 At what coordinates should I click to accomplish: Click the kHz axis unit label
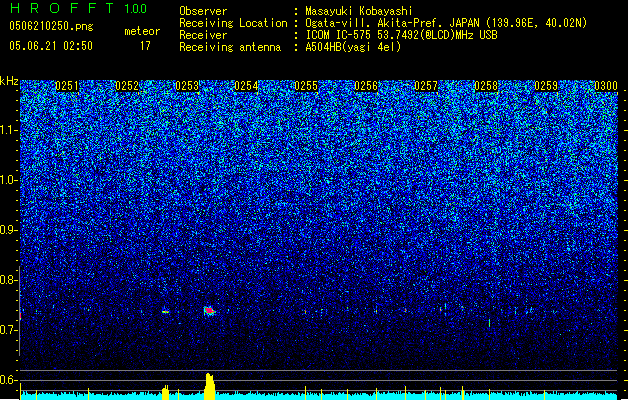click(x=9, y=81)
